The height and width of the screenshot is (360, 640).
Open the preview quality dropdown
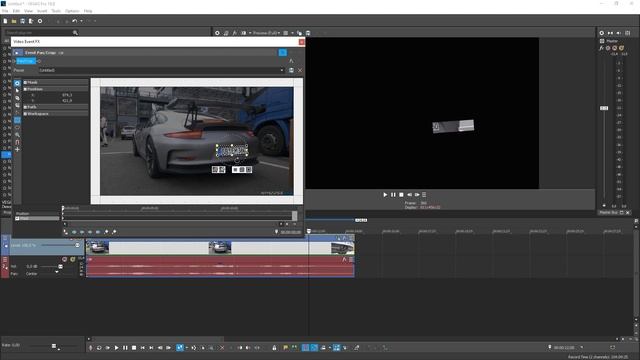(x=266, y=33)
